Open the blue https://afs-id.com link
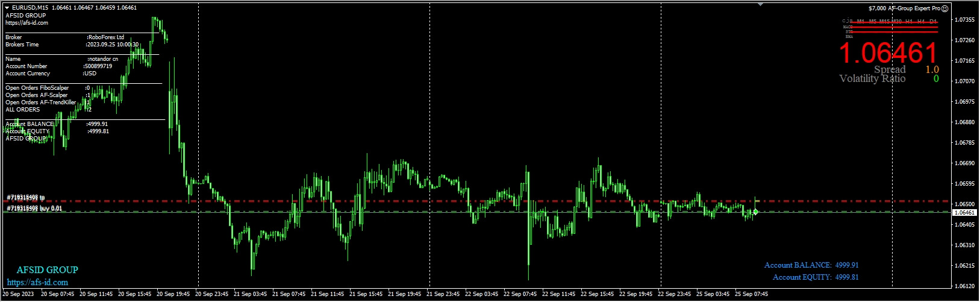The width and height of the screenshot is (980, 302). tap(37, 282)
